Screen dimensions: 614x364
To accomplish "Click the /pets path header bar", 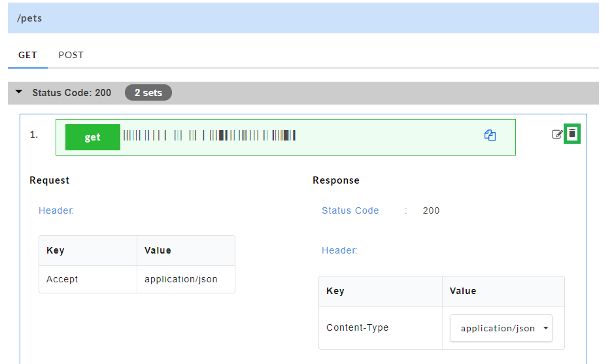I will (x=303, y=18).
